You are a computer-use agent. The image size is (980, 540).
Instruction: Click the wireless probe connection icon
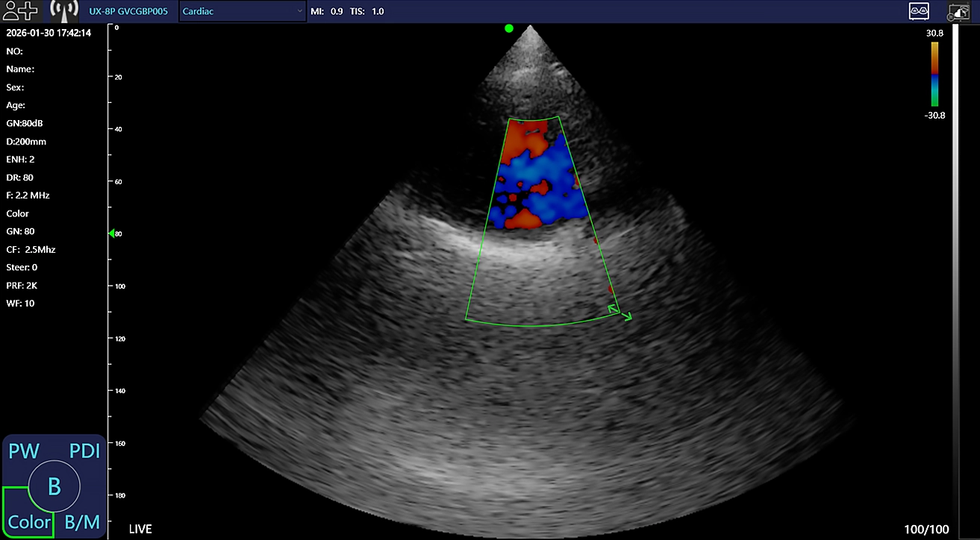pyautogui.click(x=64, y=10)
